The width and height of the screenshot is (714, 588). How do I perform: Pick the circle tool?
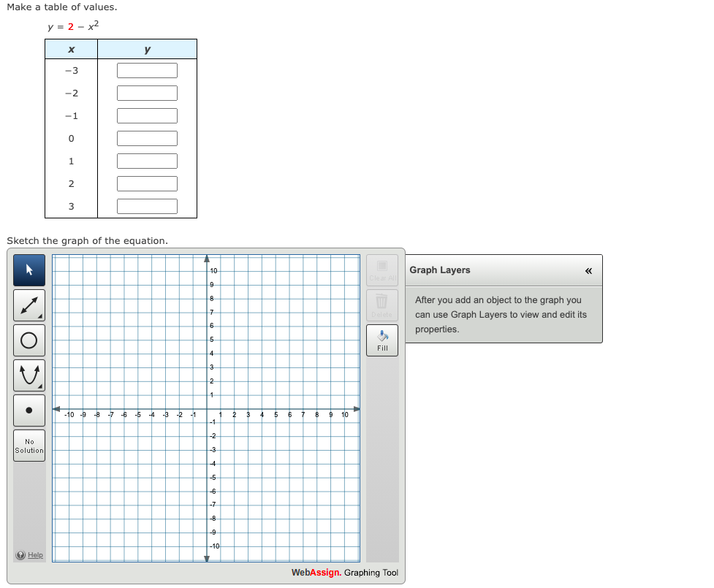(29, 340)
